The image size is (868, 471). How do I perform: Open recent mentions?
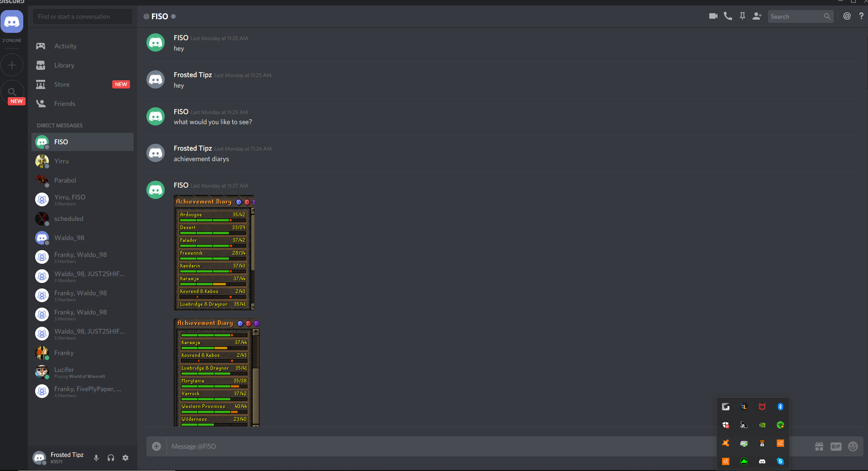(847, 16)
